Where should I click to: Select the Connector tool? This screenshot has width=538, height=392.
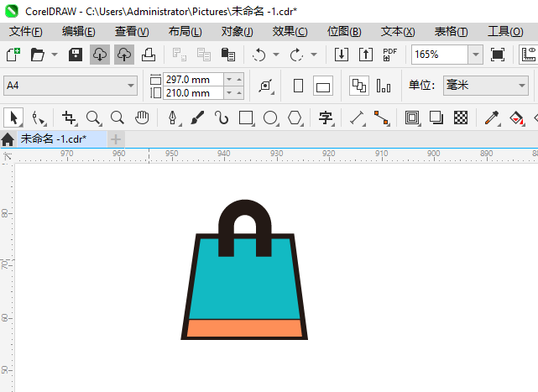(x=382, y=118)
